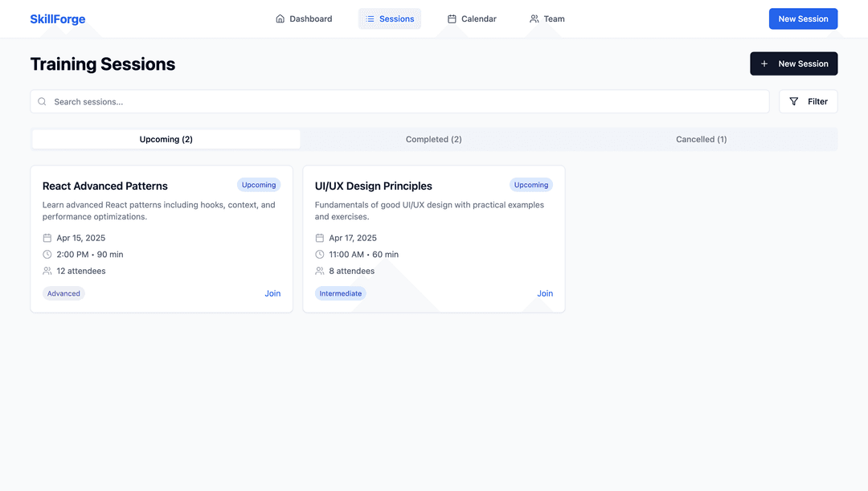Switch to the Upcoming (2) tab
The height and width of the screenshot is (491, 868).
[166, 139]
